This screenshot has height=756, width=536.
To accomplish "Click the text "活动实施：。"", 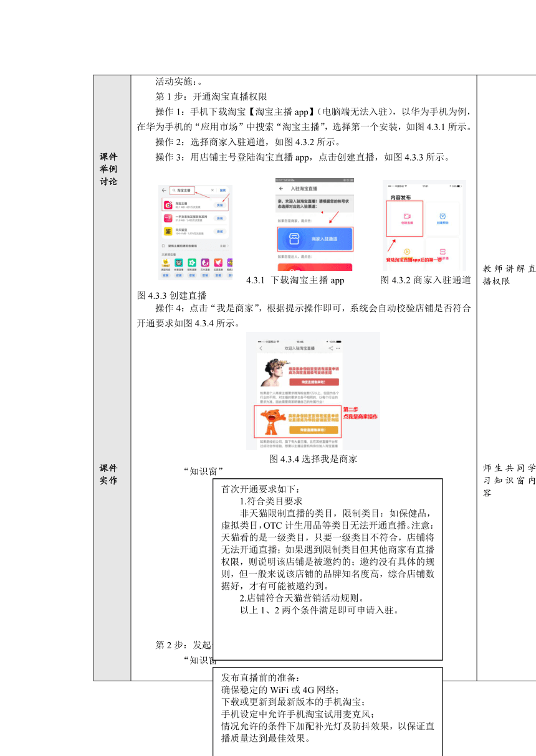I will point(181,81).
